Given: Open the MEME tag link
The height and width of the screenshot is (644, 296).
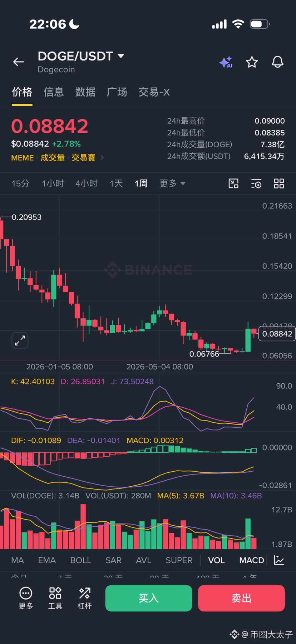Looking at the screenshot, I should point(23,158).
